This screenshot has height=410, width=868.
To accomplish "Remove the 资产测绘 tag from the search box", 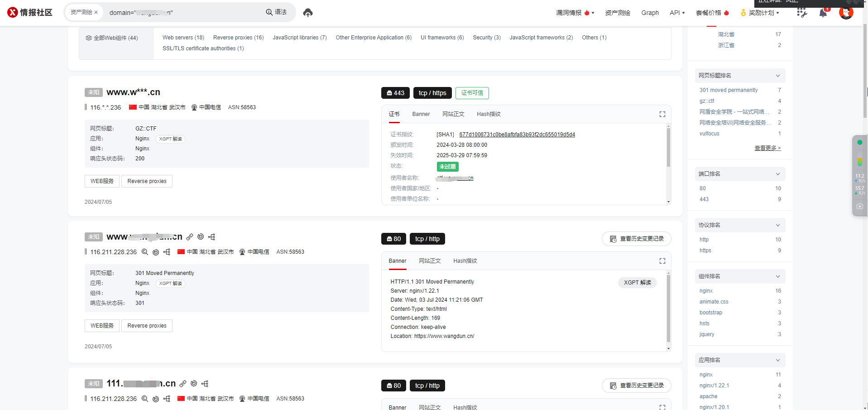I will [x=96, y=13].
